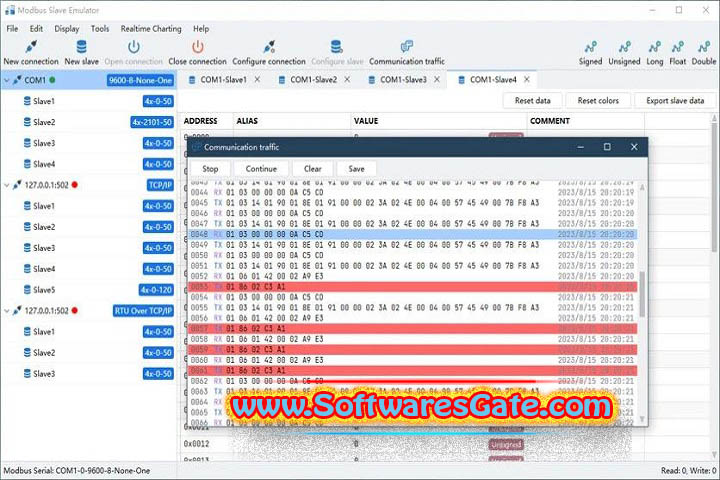Click the Reset colors button

(x=598, y=101)
